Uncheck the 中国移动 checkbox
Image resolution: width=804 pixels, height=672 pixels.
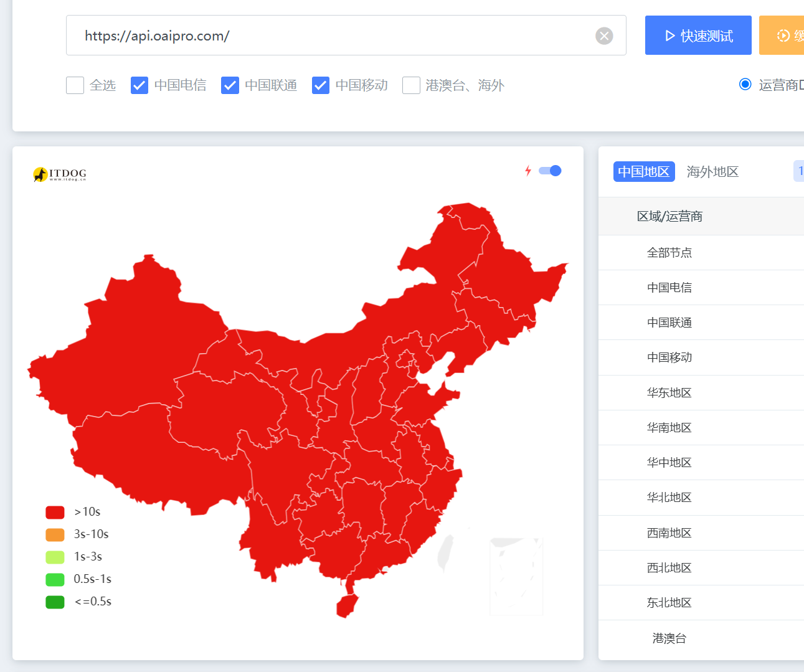(321, 85)
